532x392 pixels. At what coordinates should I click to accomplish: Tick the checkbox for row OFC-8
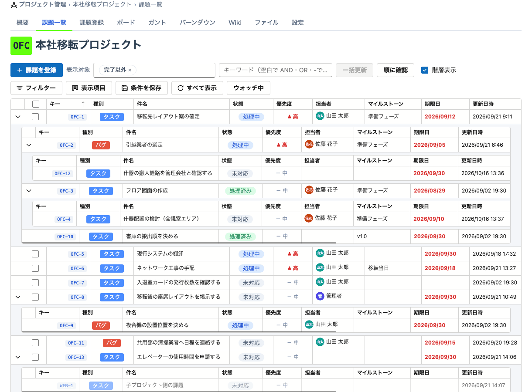[35, 297]
